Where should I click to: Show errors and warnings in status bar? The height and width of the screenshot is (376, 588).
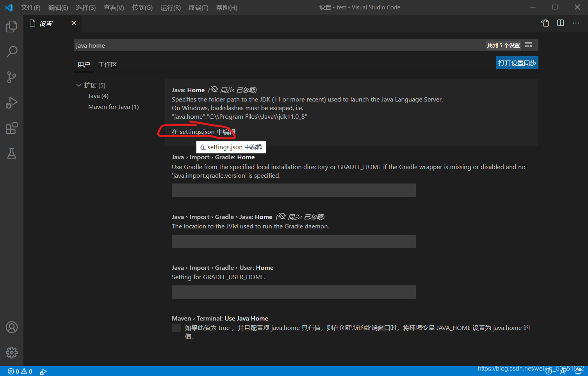pyautogui.click(x=20, y=371)
